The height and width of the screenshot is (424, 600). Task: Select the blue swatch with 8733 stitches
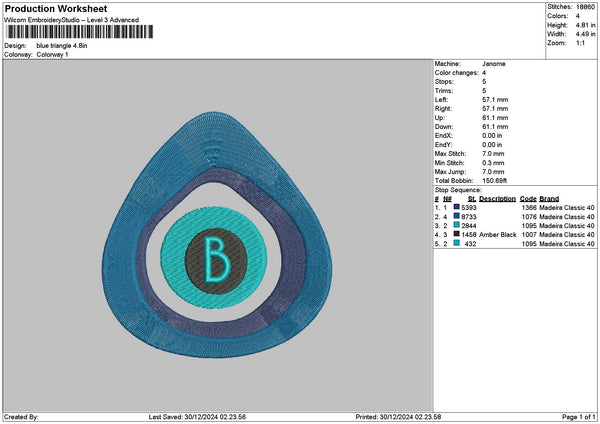(x=456, y=216)
